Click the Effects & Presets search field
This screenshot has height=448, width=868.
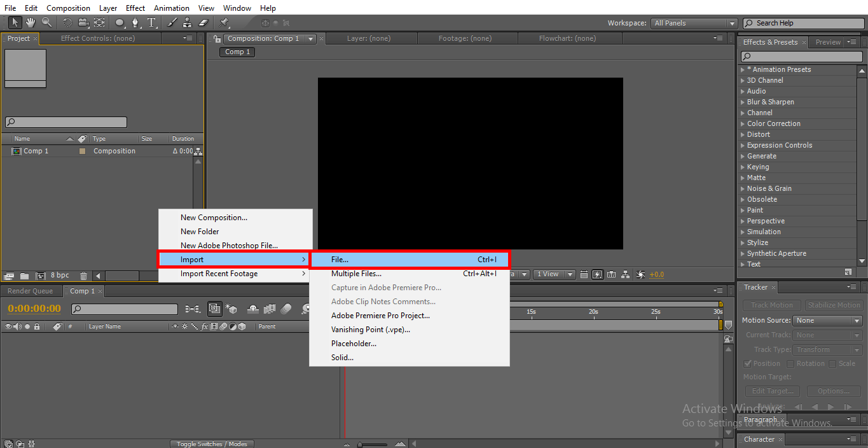[x=801, y=56]
